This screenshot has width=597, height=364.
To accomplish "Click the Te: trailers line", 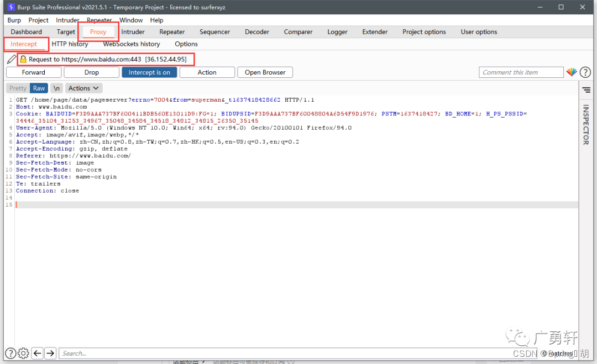I will (38, 184).
